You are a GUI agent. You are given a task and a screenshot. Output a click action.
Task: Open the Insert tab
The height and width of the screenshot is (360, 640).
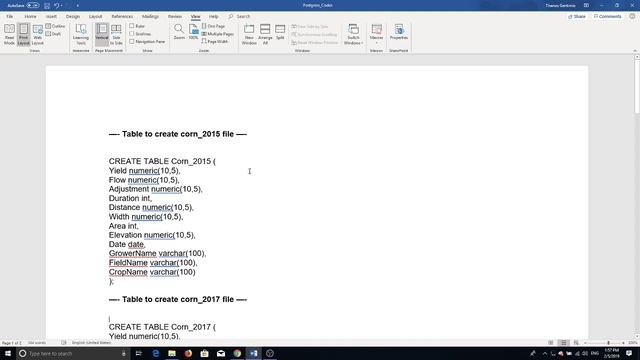pyautogui.click(x=51, y=16)
